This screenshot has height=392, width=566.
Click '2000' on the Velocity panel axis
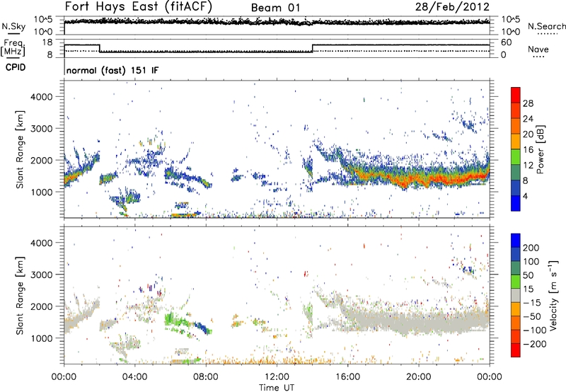(42, 306)
